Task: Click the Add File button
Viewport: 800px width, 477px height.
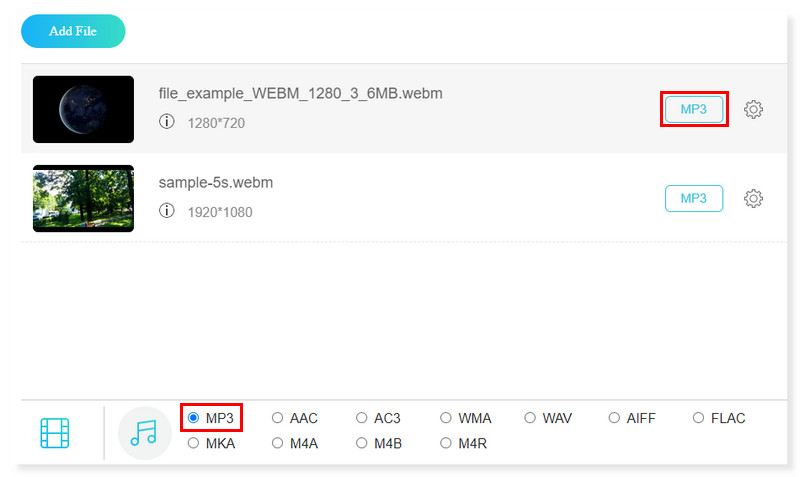Action: (x=73, y=31)
